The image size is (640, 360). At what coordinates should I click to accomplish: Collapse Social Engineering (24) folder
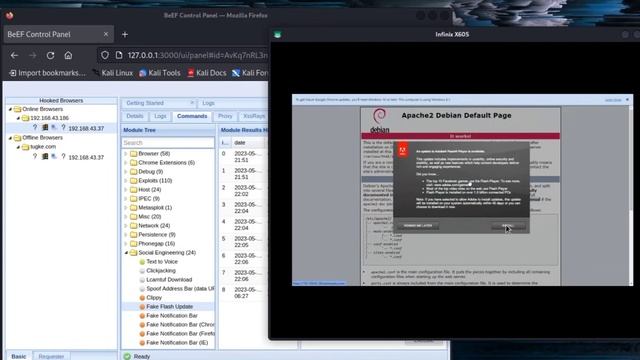point(126,253)
